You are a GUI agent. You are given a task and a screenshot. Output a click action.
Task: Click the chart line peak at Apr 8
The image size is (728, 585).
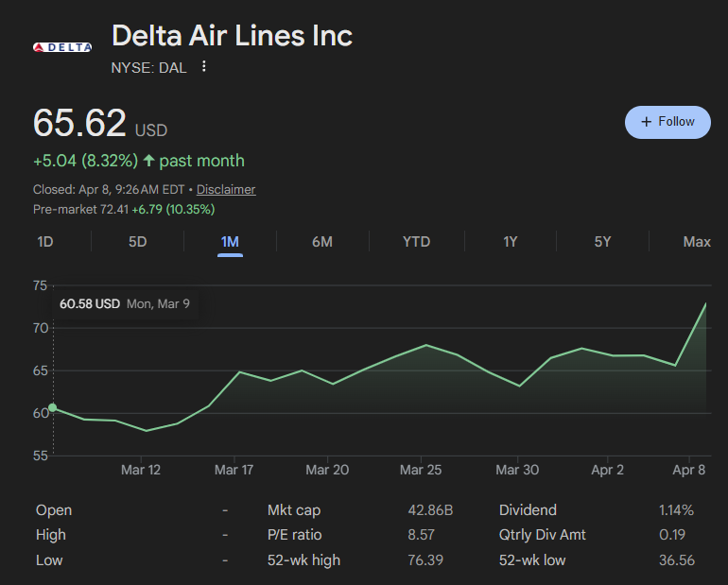point(705,304)
